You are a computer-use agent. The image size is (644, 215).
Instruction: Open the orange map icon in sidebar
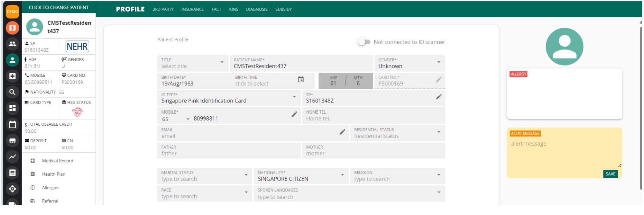point(12,28)
